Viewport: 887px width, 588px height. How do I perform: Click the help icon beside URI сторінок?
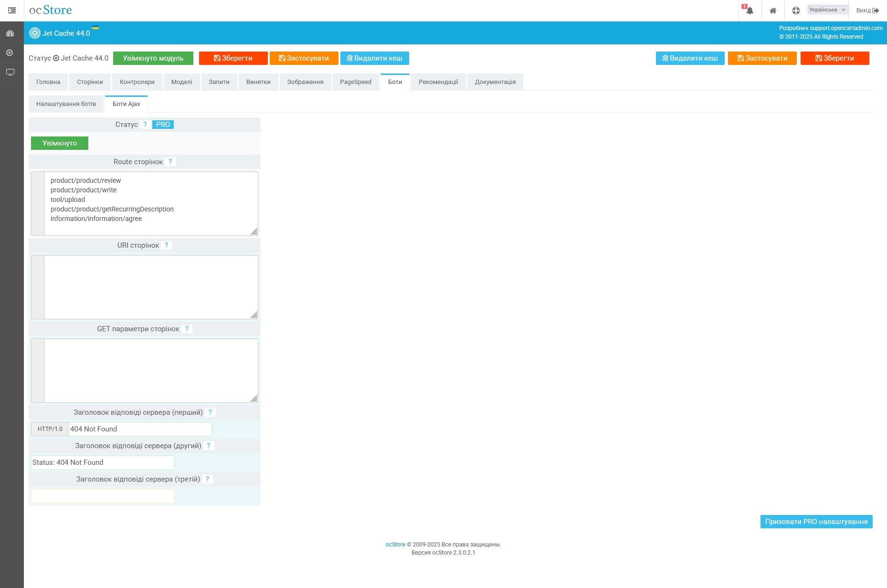pos(166,245)
